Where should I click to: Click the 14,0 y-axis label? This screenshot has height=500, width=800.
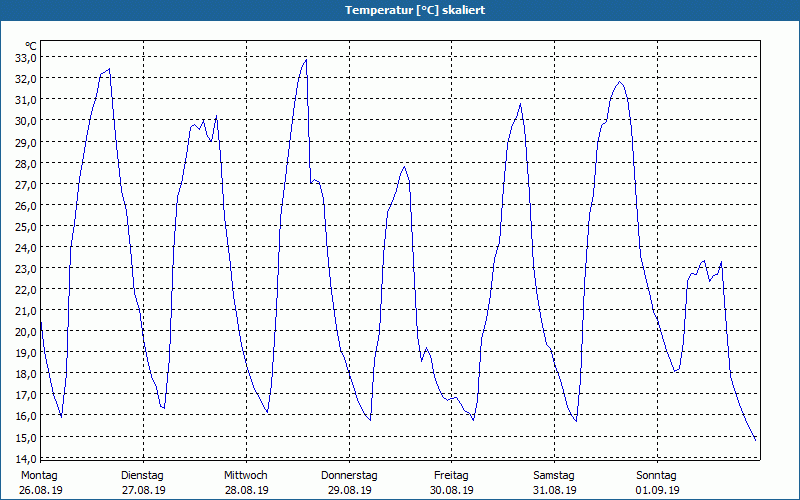coord(26,458)
